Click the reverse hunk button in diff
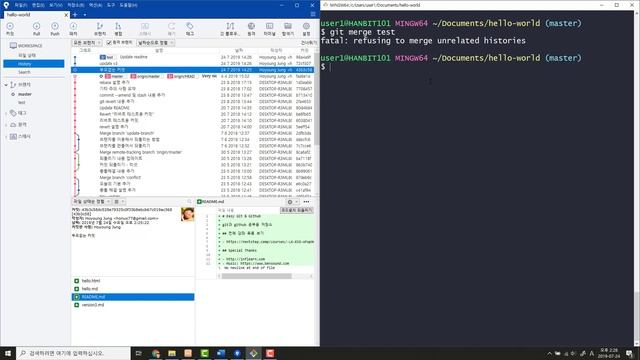The image size is (640, 360). point(297,210)
